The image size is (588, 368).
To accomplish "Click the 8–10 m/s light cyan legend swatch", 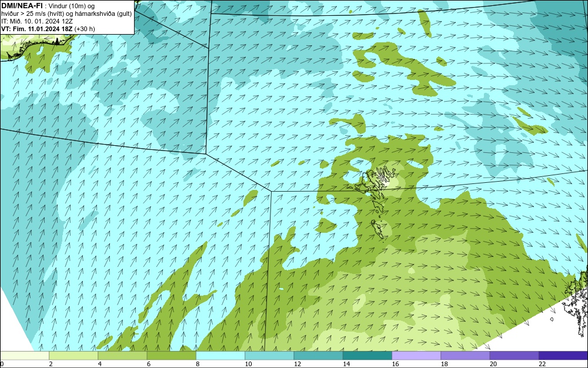I will (220, 356).
